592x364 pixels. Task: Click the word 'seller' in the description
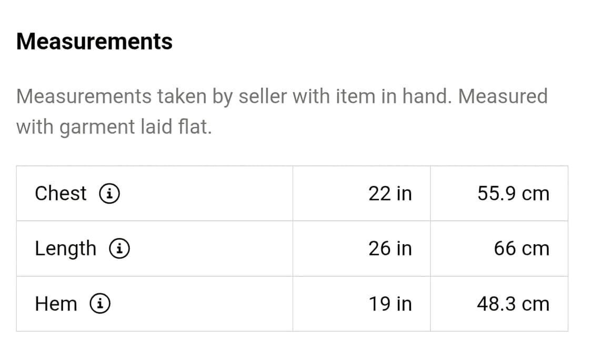point(263,97)
